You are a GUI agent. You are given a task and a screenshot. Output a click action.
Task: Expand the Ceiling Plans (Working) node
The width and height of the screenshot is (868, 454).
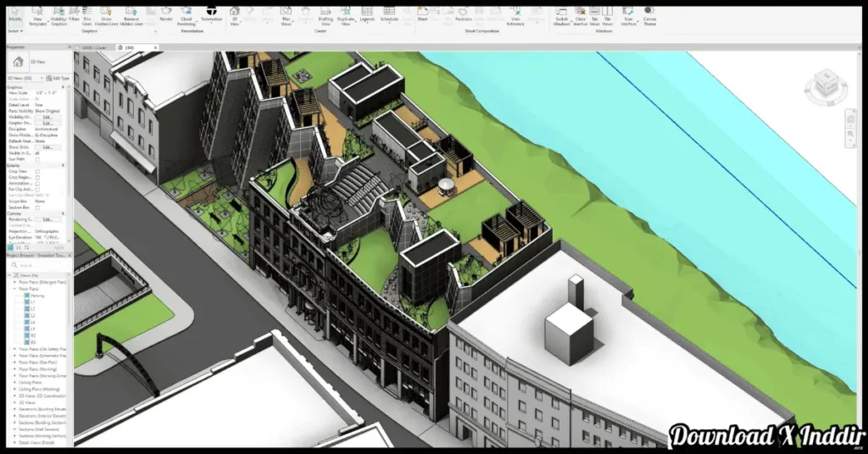point(15,390)
